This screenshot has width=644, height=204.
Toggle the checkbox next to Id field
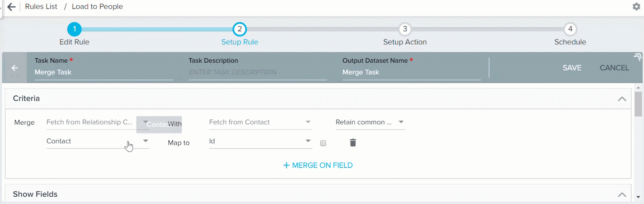click(323, 143)
